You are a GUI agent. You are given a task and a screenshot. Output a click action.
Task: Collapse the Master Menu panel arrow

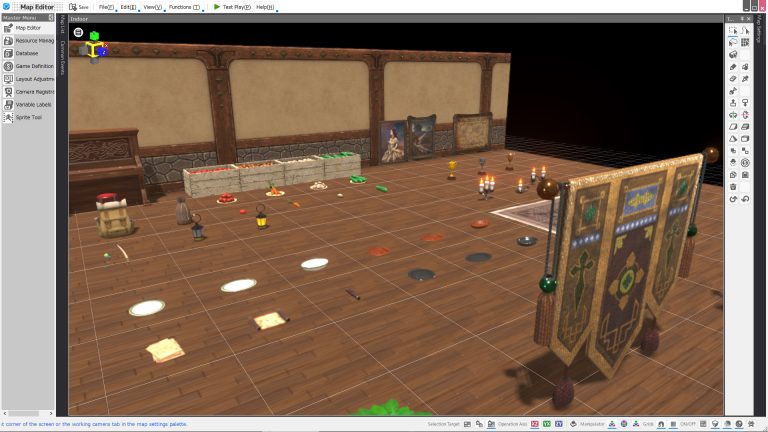click(50, 17)
